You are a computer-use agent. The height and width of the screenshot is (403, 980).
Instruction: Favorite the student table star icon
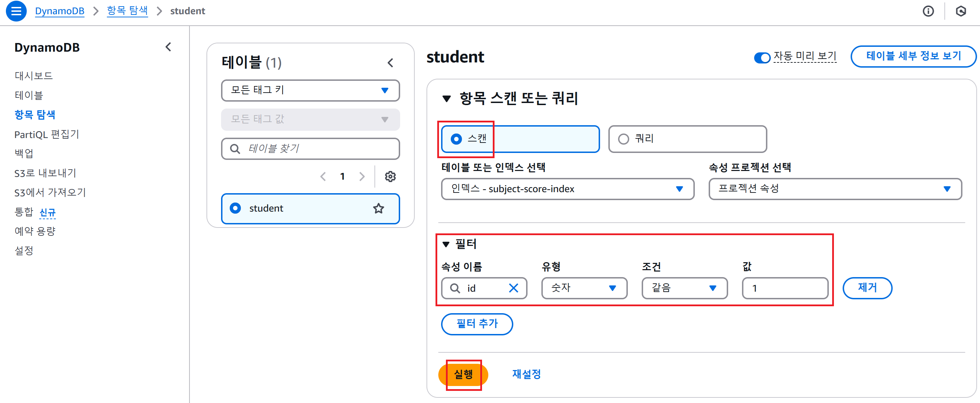[x=378, y=208]
